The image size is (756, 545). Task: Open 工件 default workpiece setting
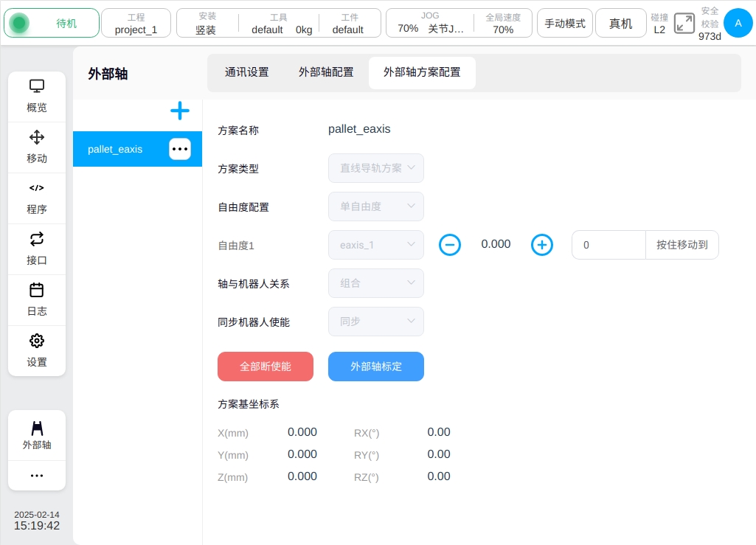(348, 23)
